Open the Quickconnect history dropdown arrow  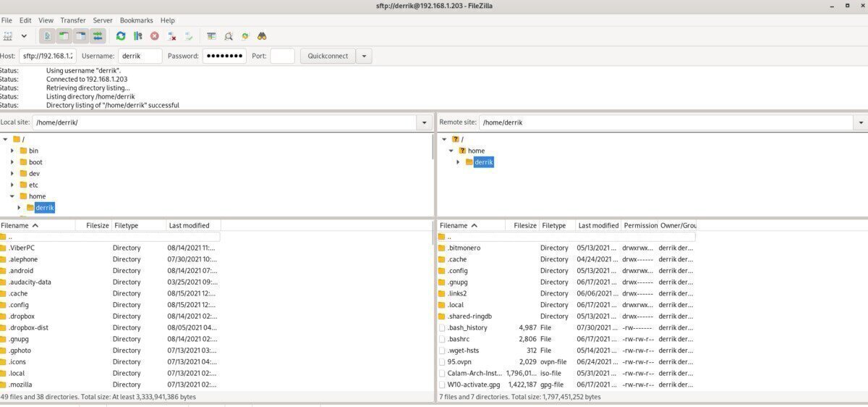pos(364,56)
